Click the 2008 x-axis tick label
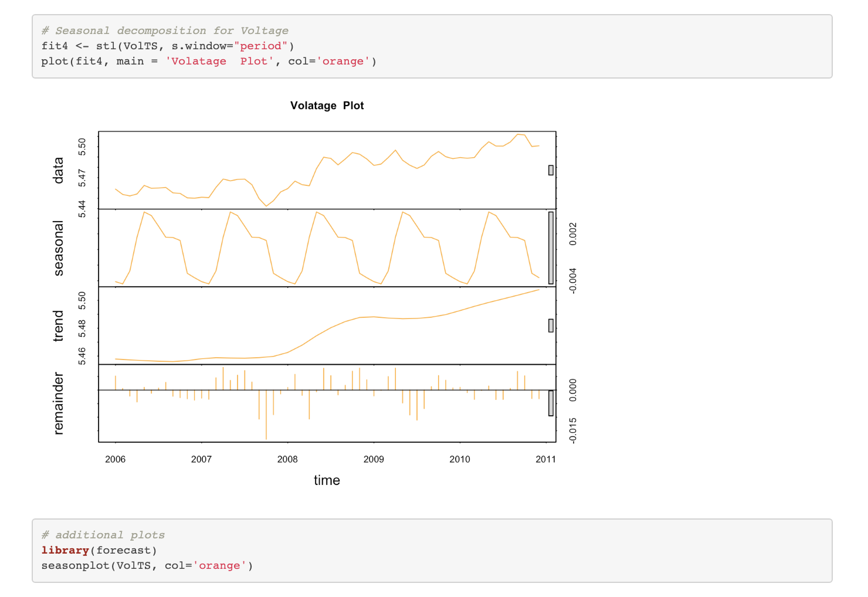The image size is (868, 597). coord(287,459)
